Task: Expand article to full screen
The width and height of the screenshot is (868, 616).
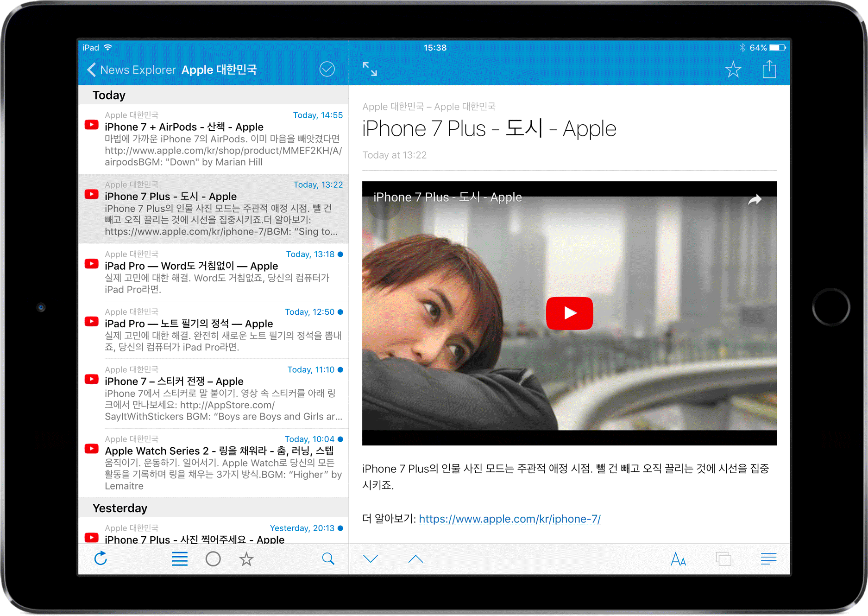Action: pos(370,69)
